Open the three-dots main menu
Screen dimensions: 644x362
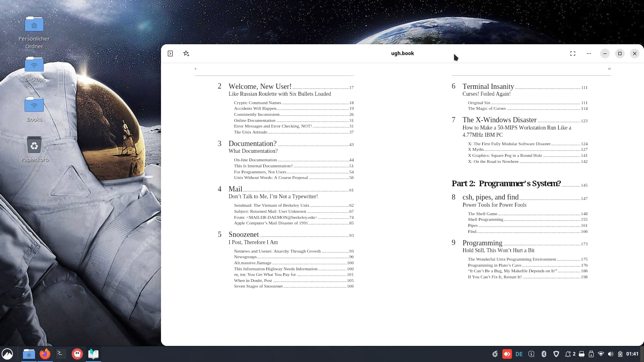coord(589,53)
